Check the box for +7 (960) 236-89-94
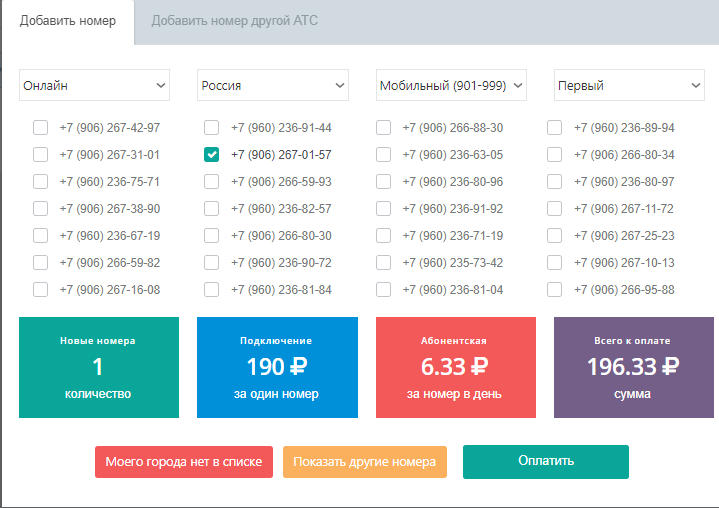This screenshot has height=508, width=719. pyautogui.click(x=554, y=127)
